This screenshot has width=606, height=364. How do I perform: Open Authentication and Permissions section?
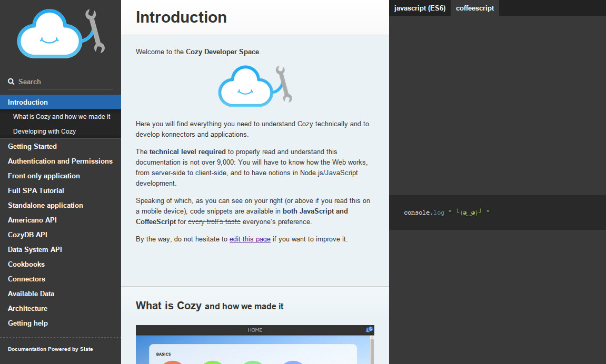60,161
